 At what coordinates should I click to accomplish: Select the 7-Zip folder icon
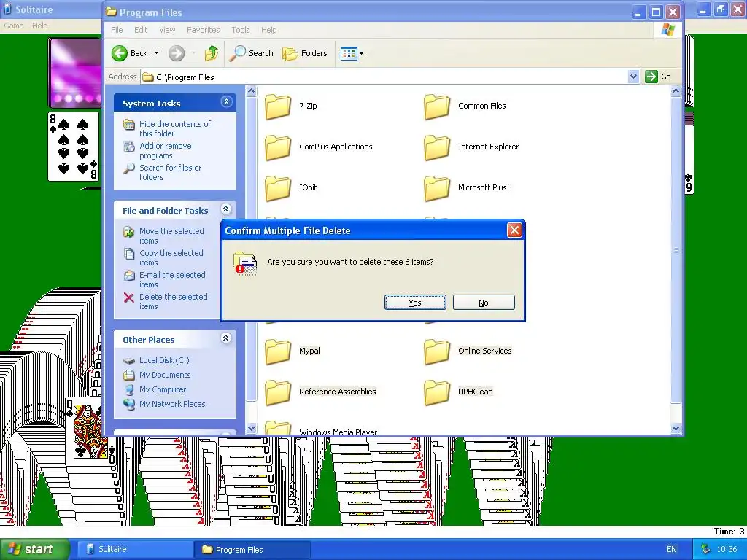[x=278, y=106]
